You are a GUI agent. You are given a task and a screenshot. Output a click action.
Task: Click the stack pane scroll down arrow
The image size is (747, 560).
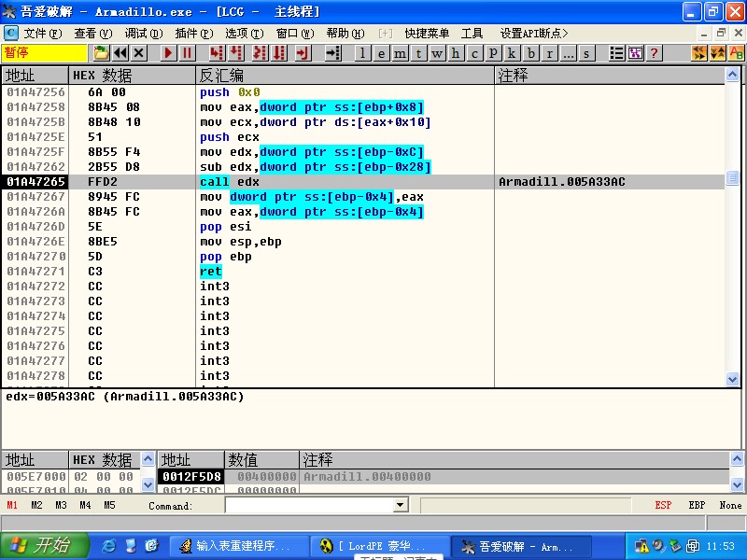[737, 485]
